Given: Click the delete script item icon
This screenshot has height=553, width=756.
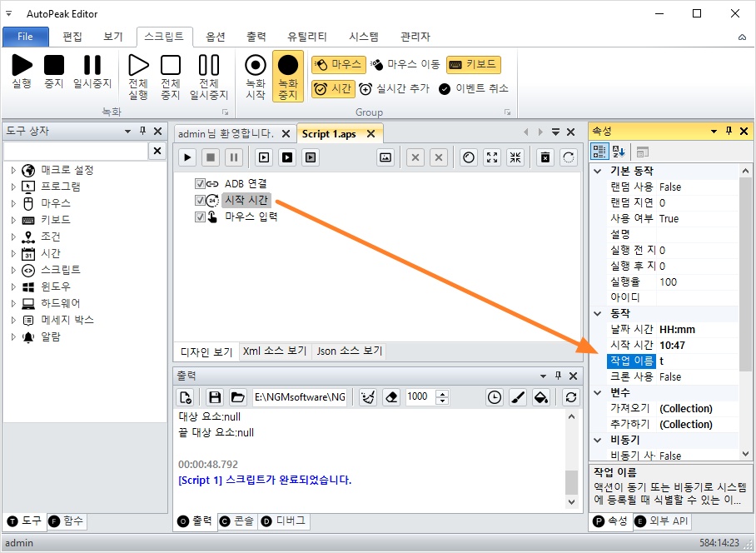Looking at the screenshot, I should click(545, 157).
